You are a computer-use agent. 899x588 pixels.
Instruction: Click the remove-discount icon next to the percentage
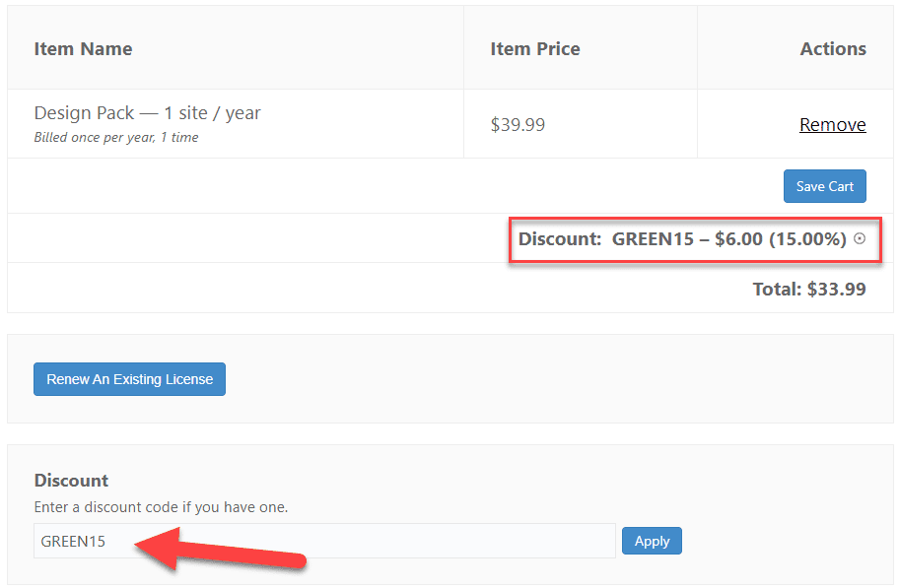[860, 238]
